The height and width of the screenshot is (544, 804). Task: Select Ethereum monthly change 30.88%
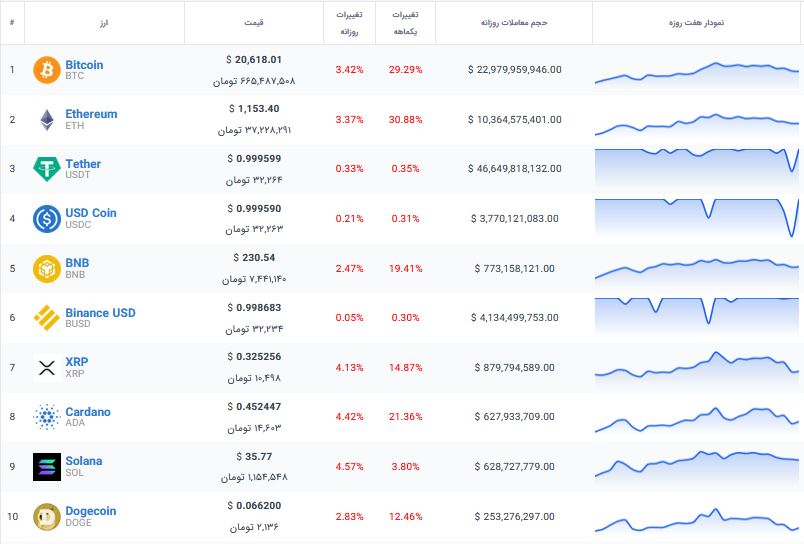(405, 120)
